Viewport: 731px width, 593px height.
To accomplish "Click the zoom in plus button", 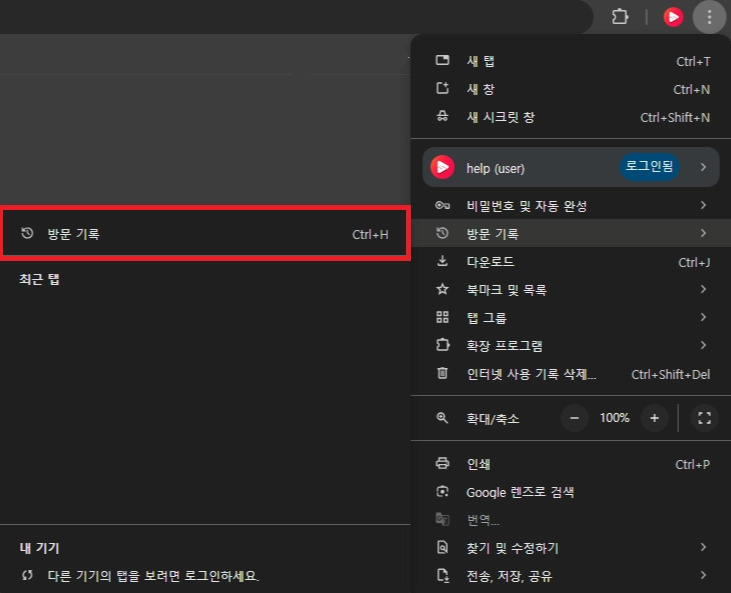I will [654, 418].
